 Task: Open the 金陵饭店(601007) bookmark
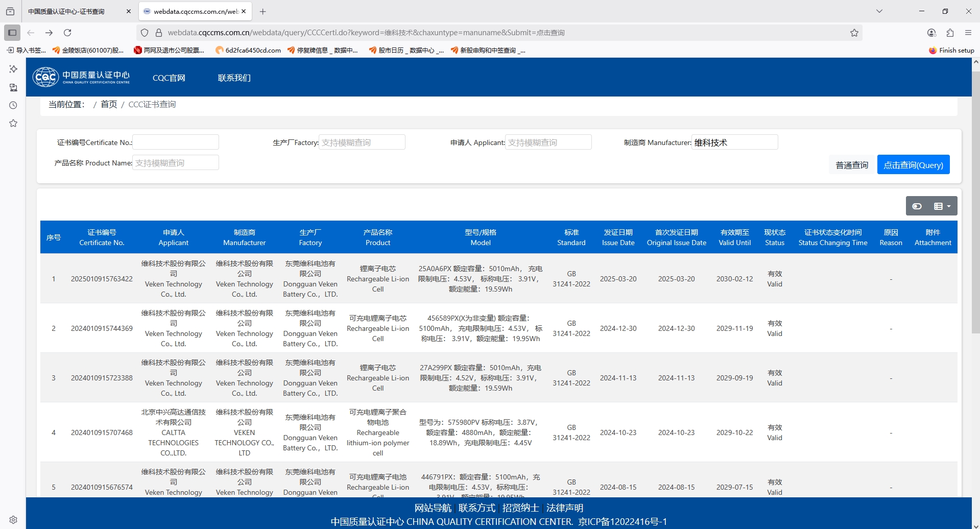pos(88,50)
